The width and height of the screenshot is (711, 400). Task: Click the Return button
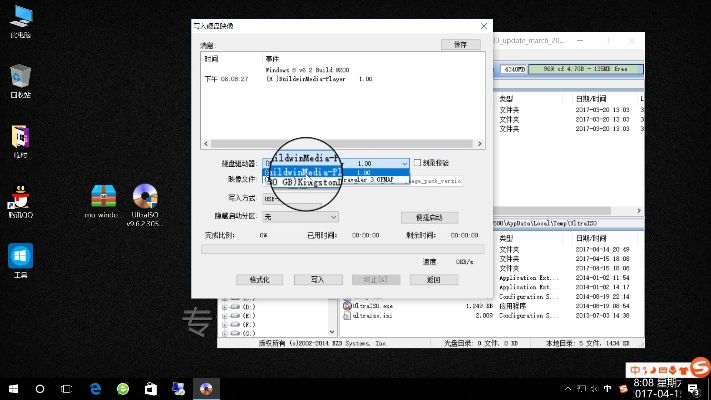(434, 280)
